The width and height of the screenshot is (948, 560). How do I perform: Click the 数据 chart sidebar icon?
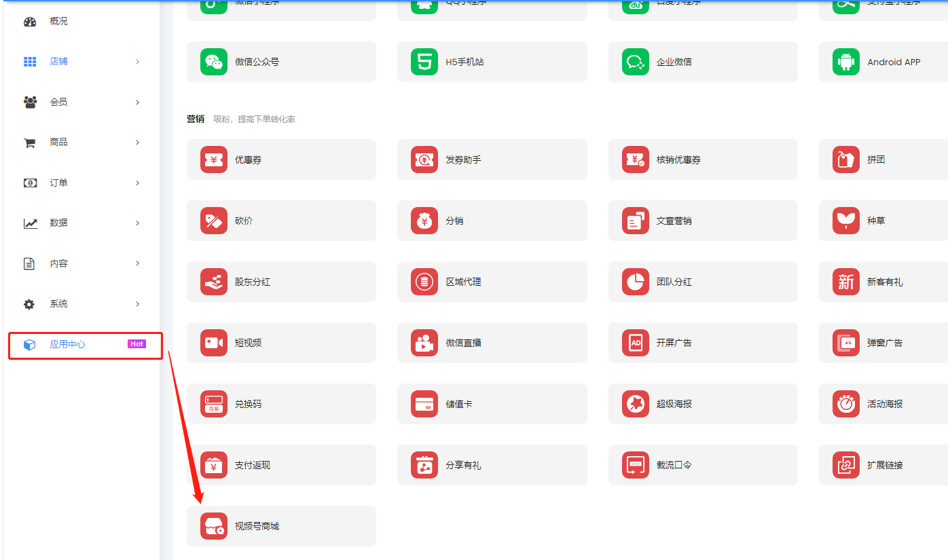tap(31, 223)
